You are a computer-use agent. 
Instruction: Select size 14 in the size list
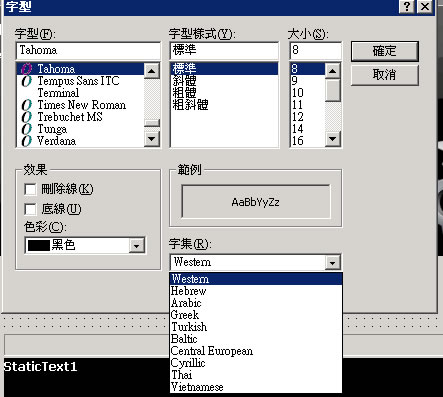308,129
